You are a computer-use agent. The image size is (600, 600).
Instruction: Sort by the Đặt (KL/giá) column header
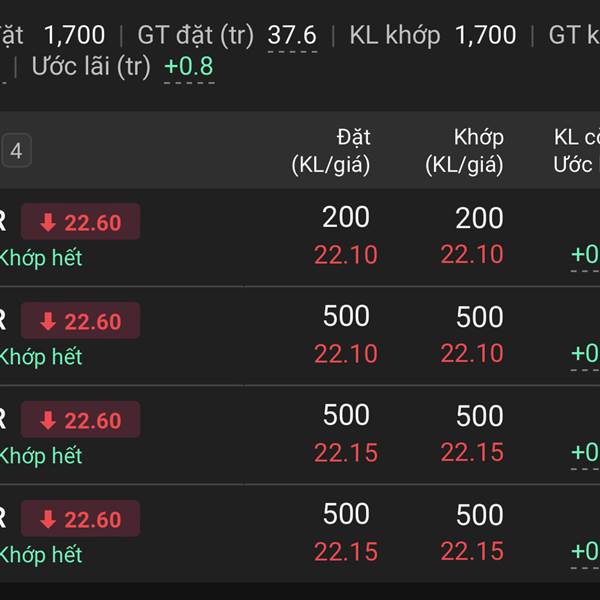click(331, 151)
